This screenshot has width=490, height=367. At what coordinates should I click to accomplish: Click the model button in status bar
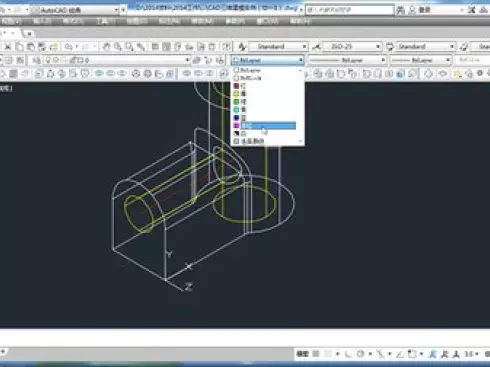coord(302,354)
